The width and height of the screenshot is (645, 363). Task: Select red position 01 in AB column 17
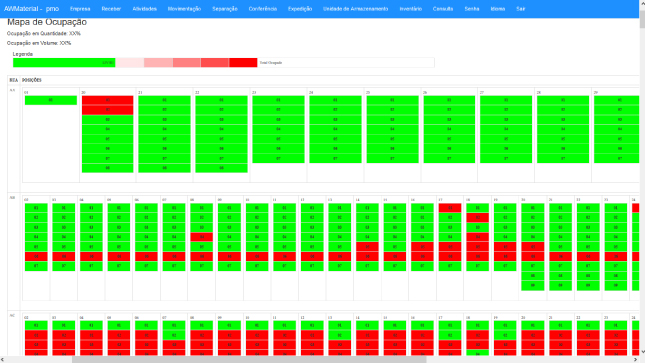point(450,208)
